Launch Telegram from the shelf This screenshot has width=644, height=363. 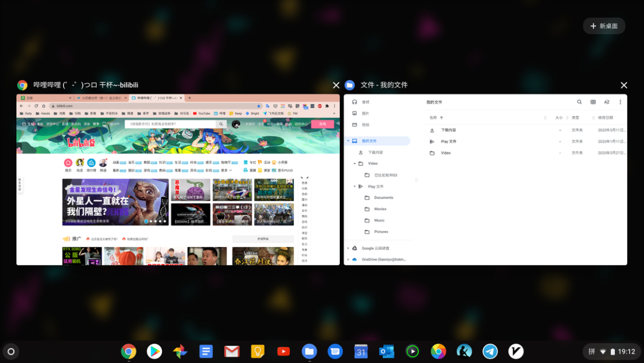point(490,352)
